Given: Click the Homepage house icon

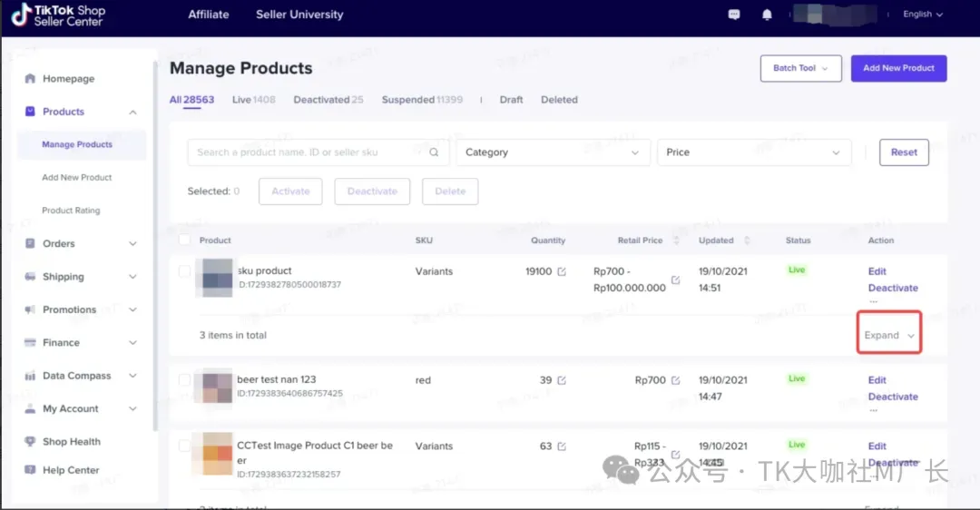Looking at the screenshot, I should tap(30, 78).
